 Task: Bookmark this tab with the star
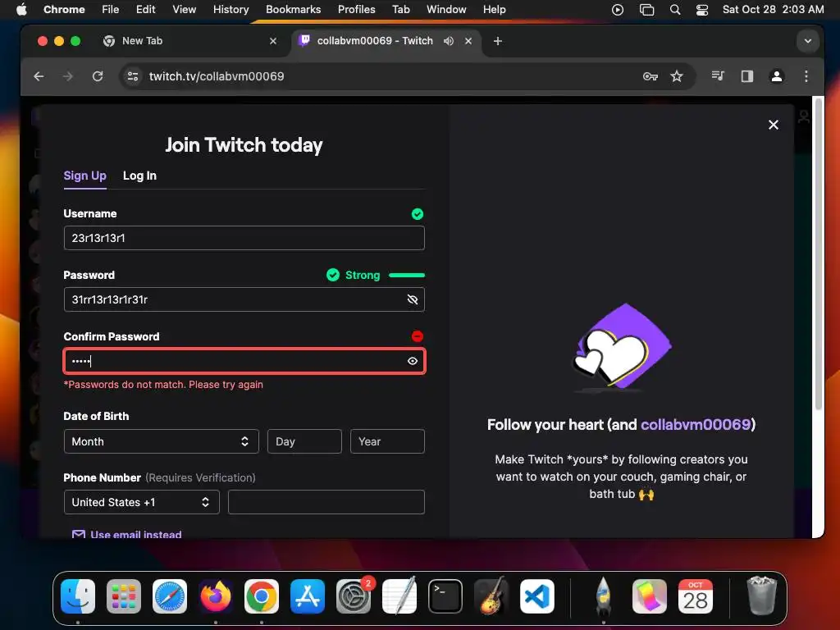pos(677,76)
